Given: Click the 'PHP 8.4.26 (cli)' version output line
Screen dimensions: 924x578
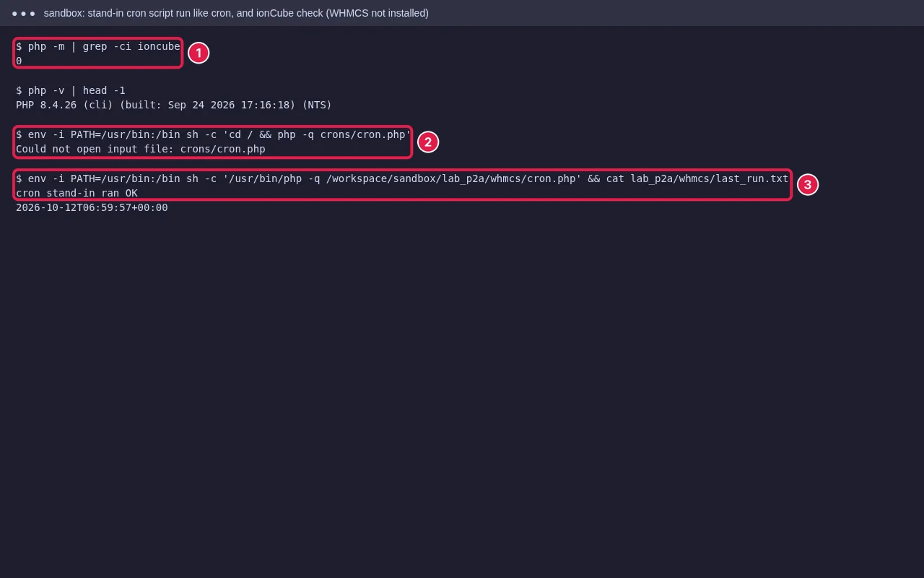Looking at the screenshot, I should (174, 105).
